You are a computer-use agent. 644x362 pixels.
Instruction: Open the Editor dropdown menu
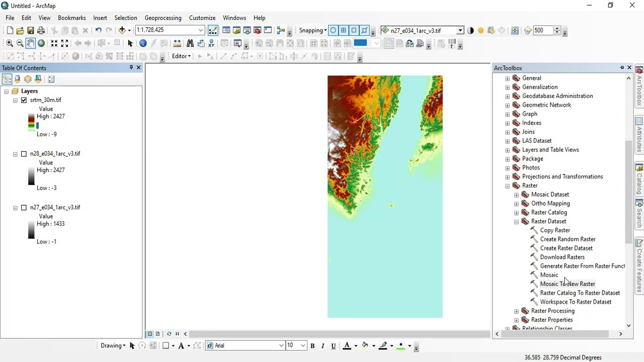(181, 56)
